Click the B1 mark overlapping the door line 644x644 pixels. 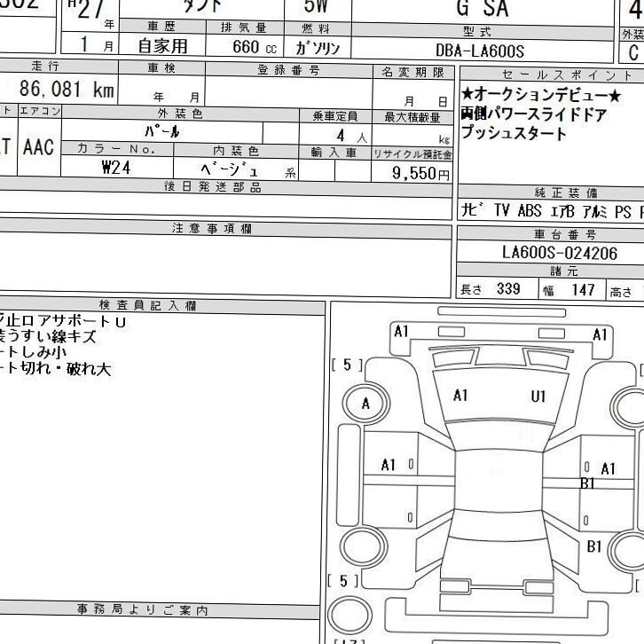588,483
